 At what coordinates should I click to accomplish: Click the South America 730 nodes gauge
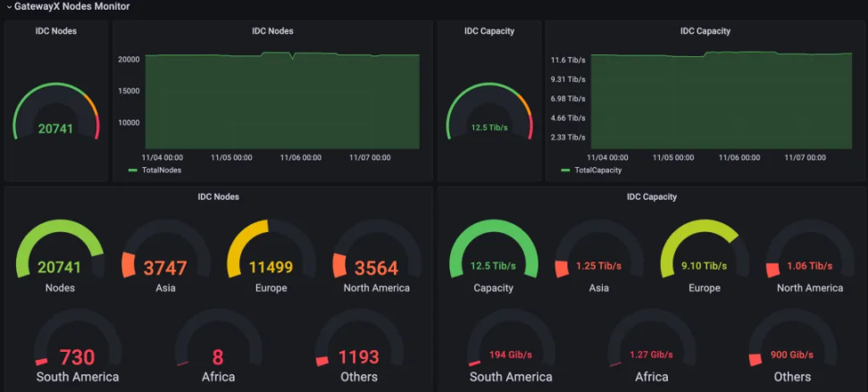pos(78,346)
